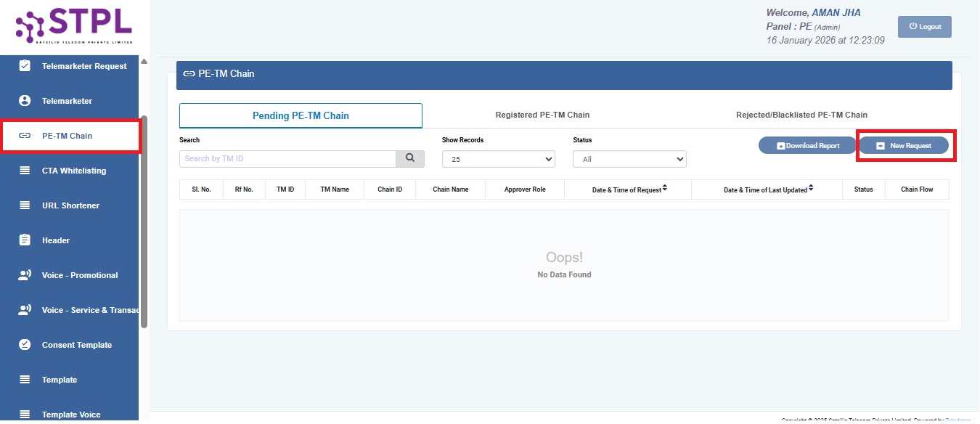Click the search magnifier icon
Viewport: 980px width, 424px height.
point(411,158)
